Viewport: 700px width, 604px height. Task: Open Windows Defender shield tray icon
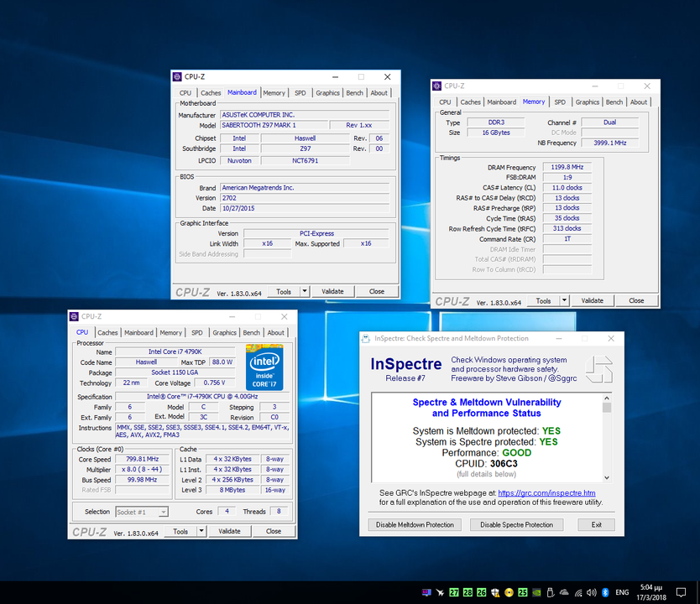click(x=495, y=592)
